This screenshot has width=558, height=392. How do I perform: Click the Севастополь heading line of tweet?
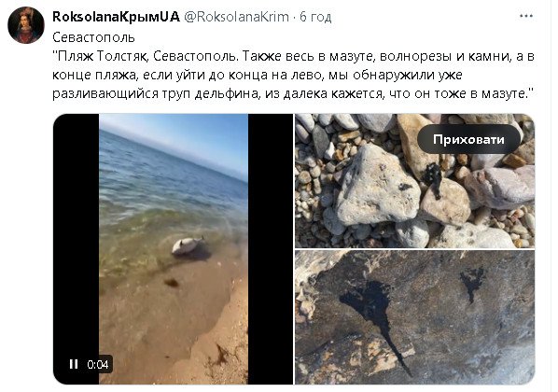point(94,37)
